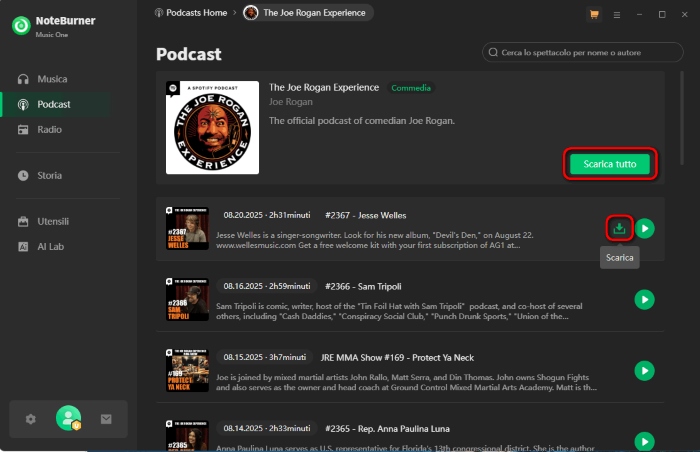Minimize the NoteBurner window
Viewport: 700px width, 452px height.
click(x=639, y=15)
